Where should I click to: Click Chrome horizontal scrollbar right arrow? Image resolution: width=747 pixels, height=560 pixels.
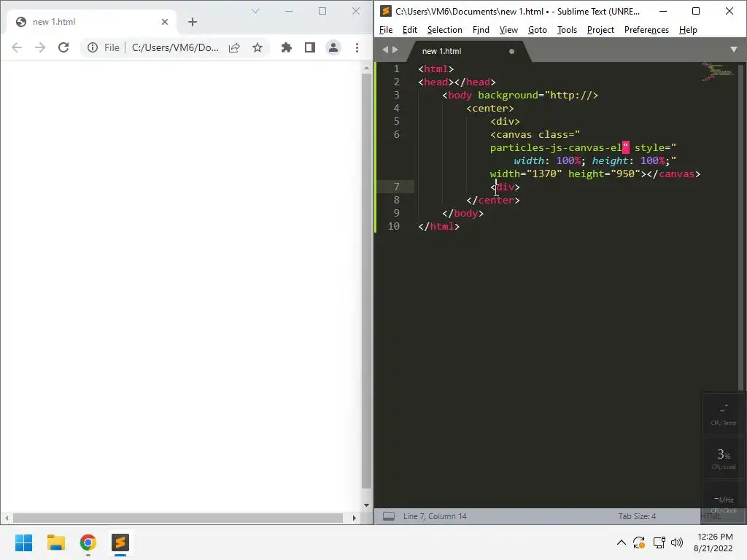click(354, 518)
